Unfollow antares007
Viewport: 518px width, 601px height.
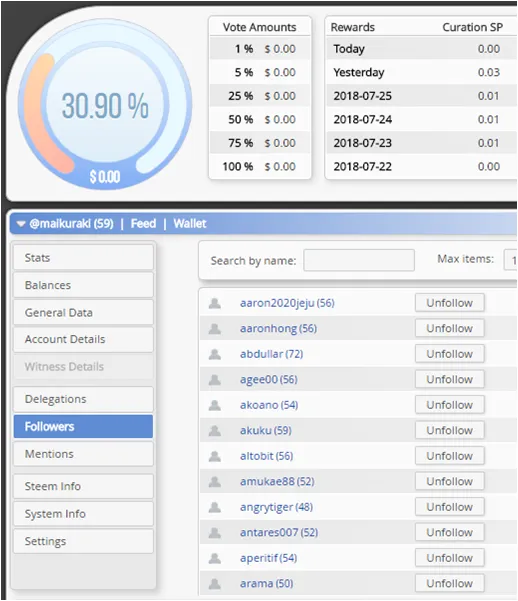[449, 532]
